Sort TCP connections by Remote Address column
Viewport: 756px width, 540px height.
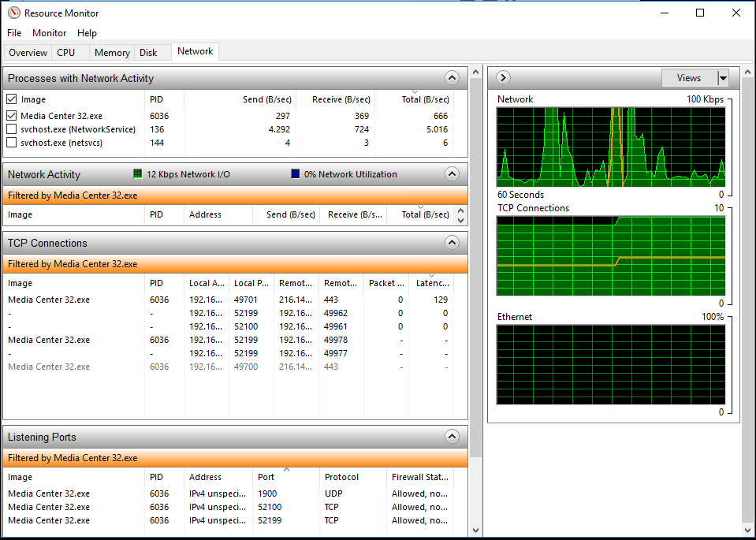(x=296, y=283)
